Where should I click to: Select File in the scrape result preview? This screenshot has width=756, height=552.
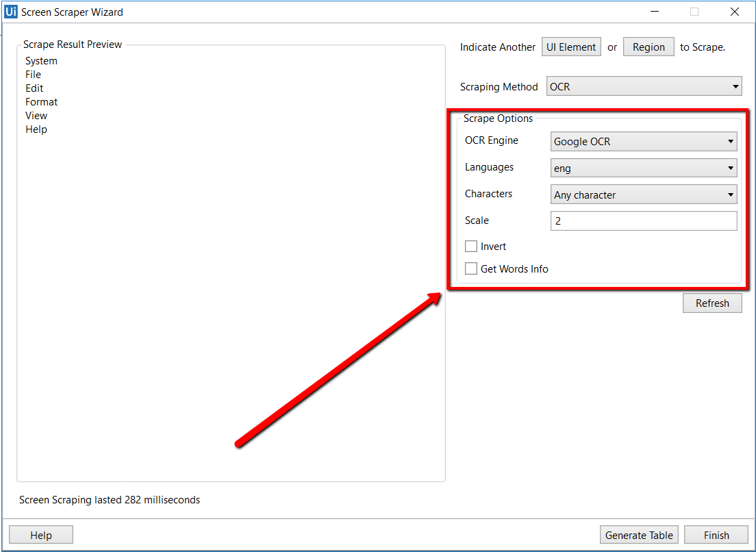pos(33,74)
